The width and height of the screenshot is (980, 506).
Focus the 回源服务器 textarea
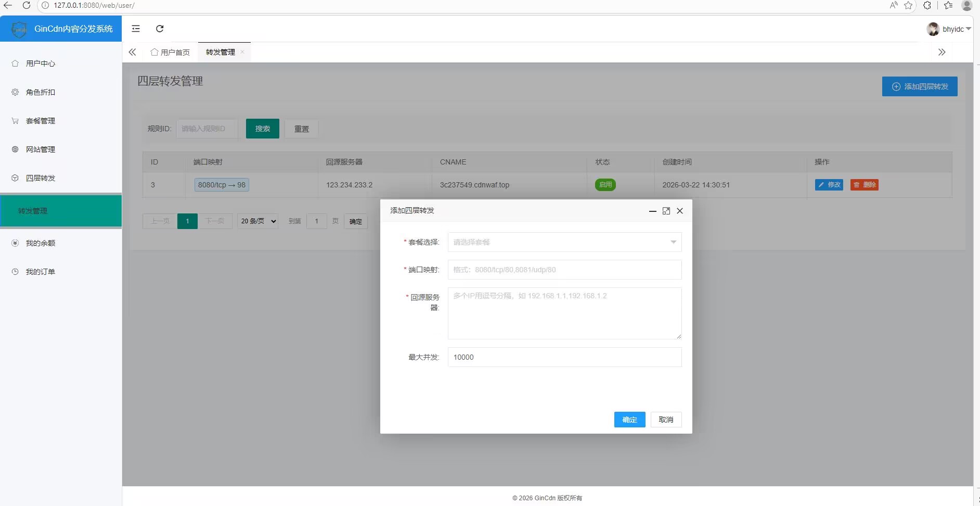tap(564, 313)
